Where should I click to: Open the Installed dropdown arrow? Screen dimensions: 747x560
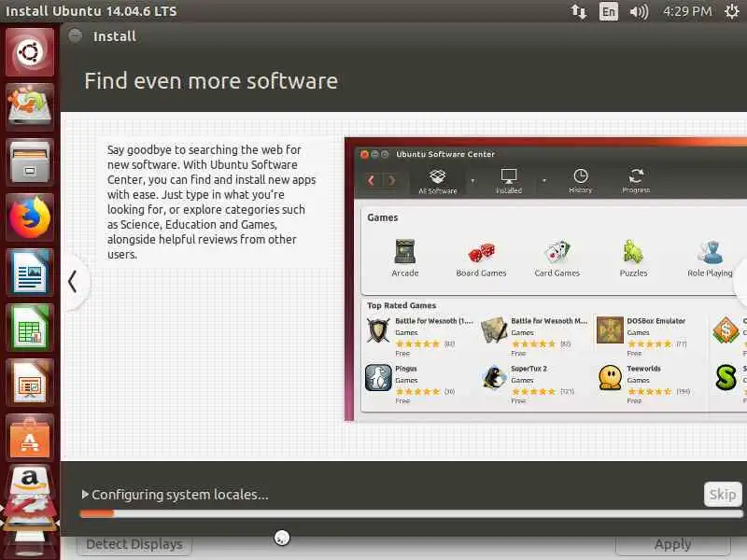(544, 181)
